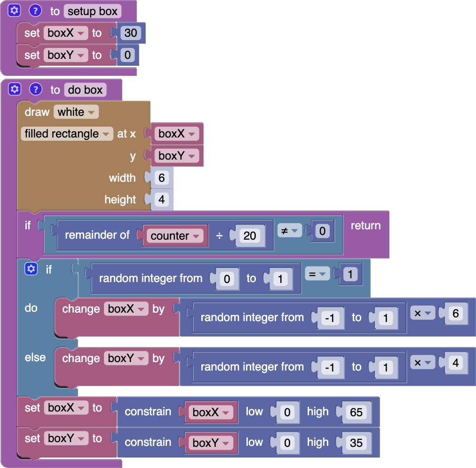476x468 pixels.
Task: Select the return block label
Action: (x=365, y=226)
